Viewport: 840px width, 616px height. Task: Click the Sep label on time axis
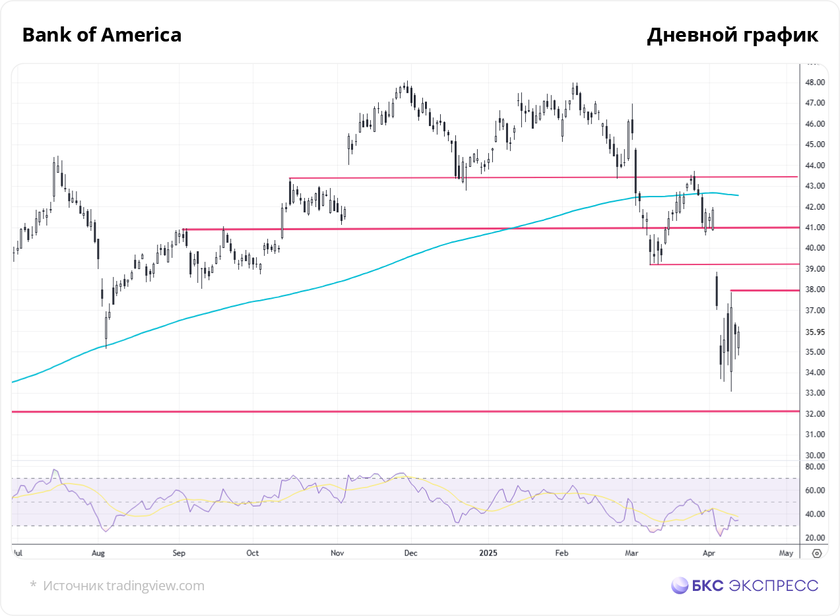tap(179, 553)
